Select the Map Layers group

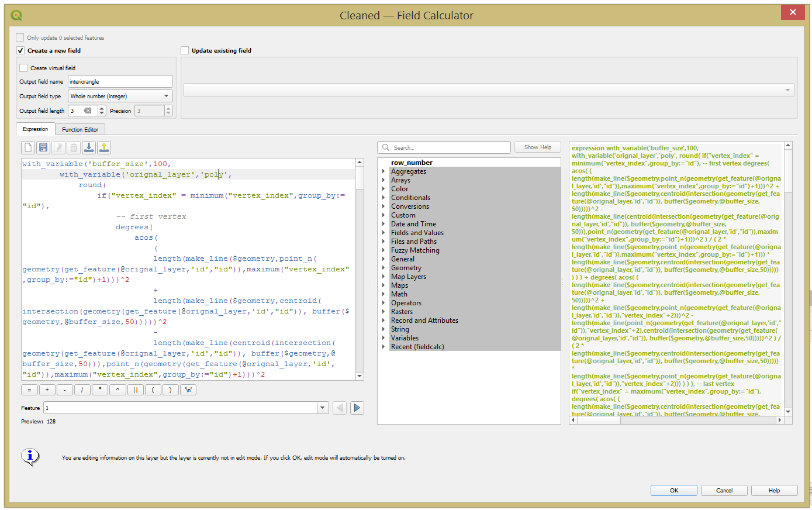click(409, 277)
